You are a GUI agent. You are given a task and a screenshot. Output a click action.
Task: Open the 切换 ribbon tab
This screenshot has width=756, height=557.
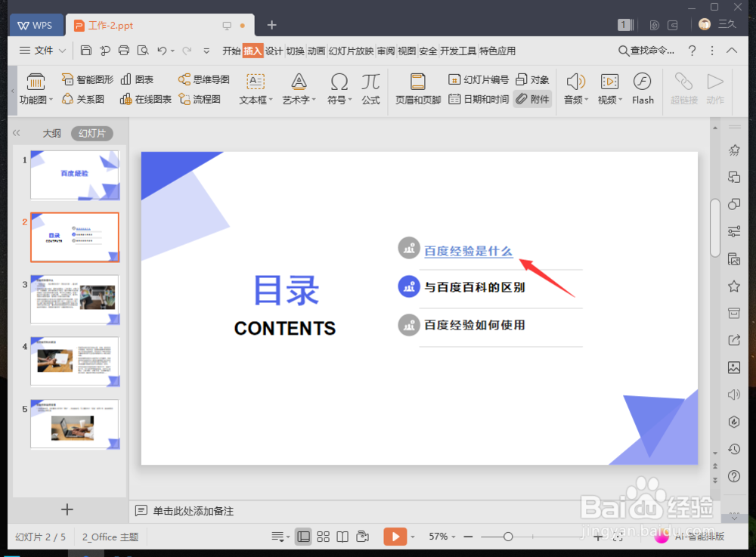point(295,51)
